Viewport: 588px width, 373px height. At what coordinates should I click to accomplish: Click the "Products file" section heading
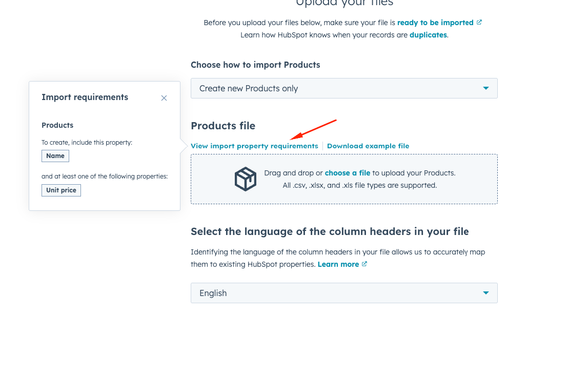tap(223, 126)
